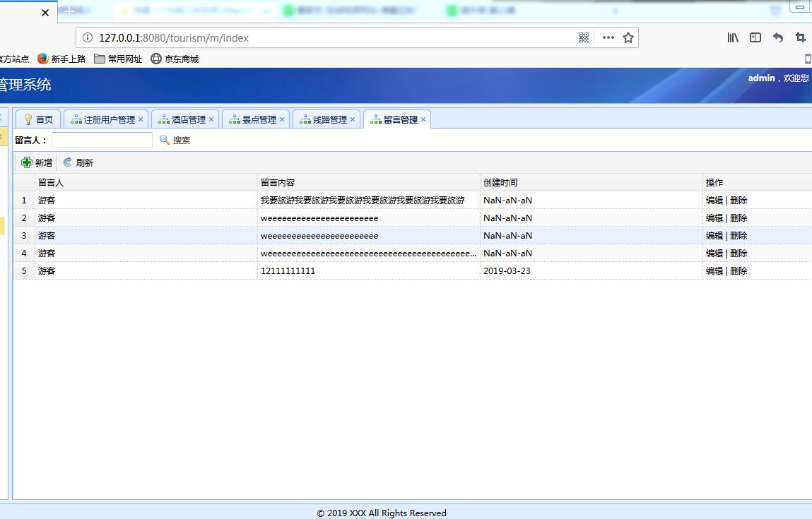Open page actions three-dot menu
The width and height of the screenshot is (812, 519).
608,37
